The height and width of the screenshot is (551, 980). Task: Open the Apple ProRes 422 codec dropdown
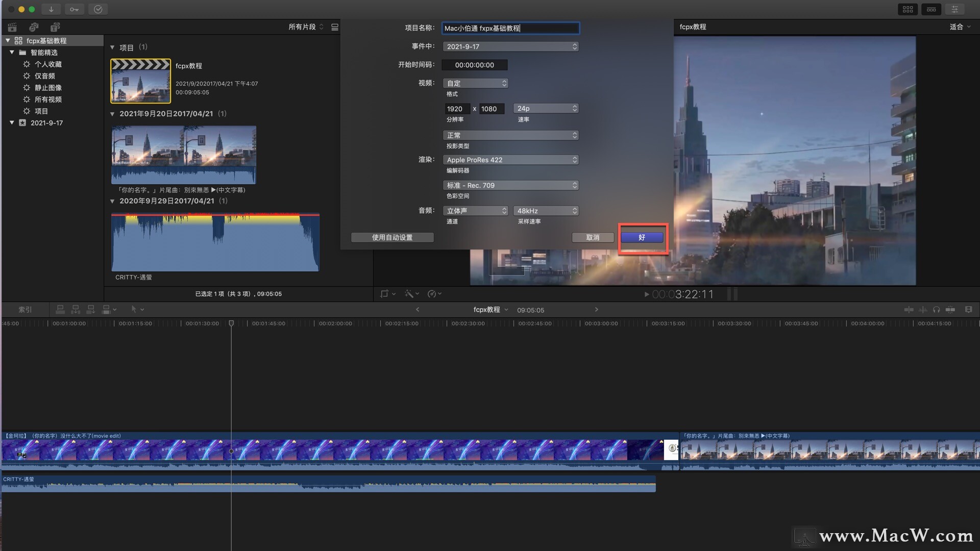pos(510,160)
